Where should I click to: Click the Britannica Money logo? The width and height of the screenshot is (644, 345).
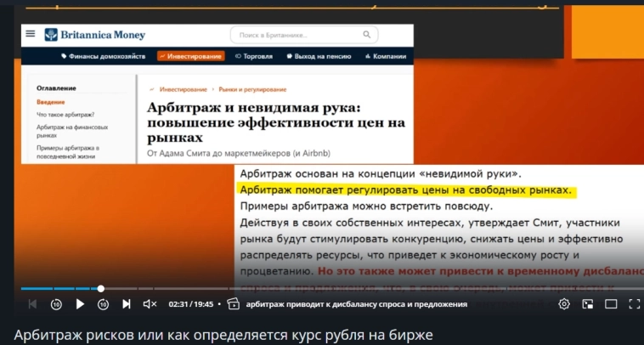click(95, 35)
